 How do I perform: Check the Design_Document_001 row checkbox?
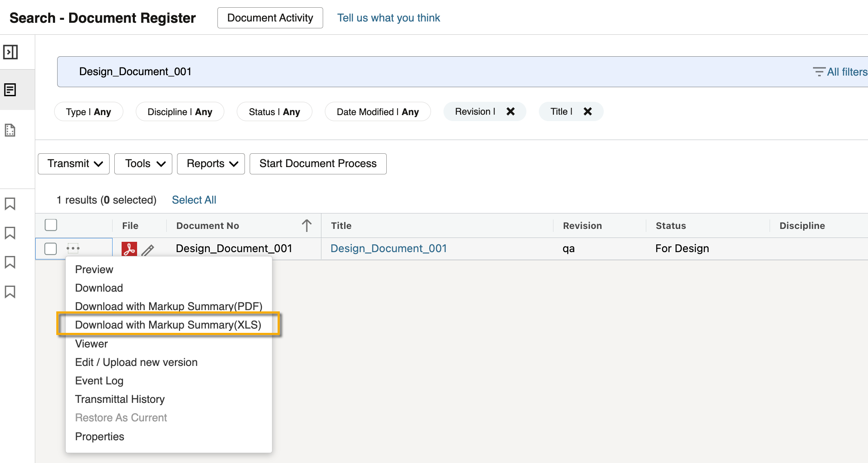pyautogui.click(x=51, y=249)
